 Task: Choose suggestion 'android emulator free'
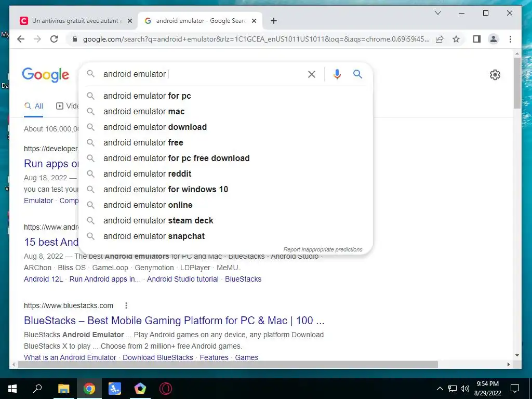coord(225,143)
